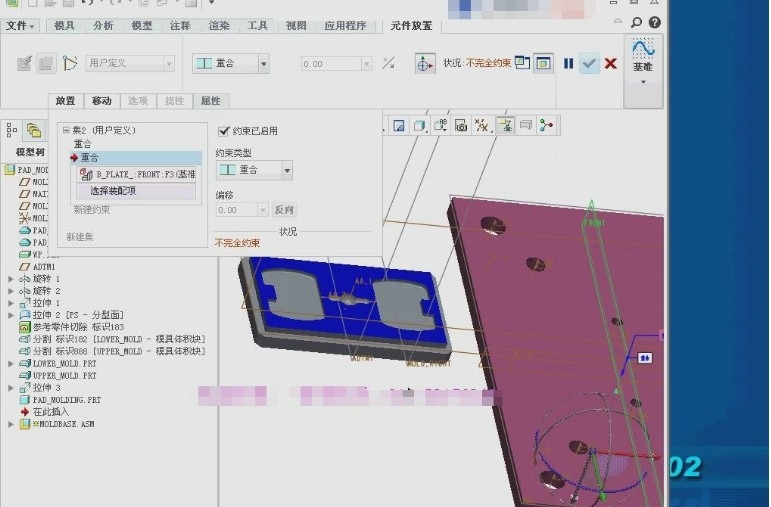Viewport: 771px width, 507px height.
Task: Switch to the 模具 ribbon tab
Action: point(64,26)
